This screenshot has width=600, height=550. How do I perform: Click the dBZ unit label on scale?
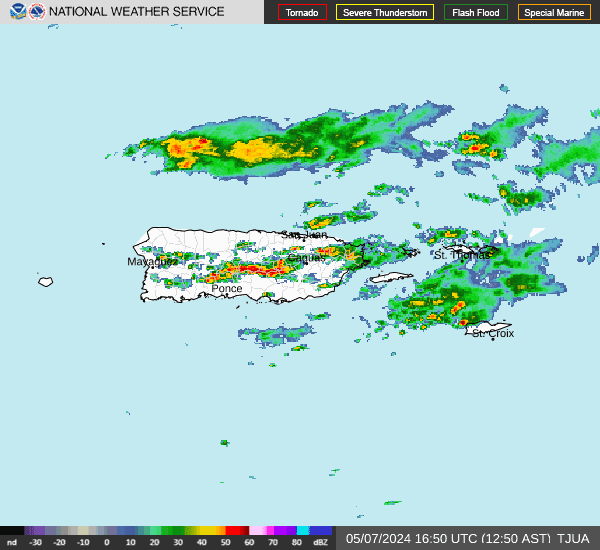coord(321,543)
